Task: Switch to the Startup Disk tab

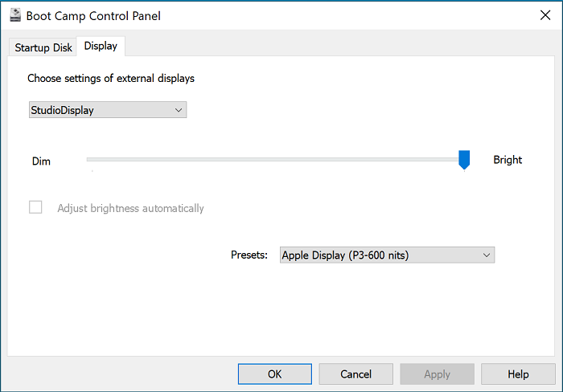Action: pos(43,47)
